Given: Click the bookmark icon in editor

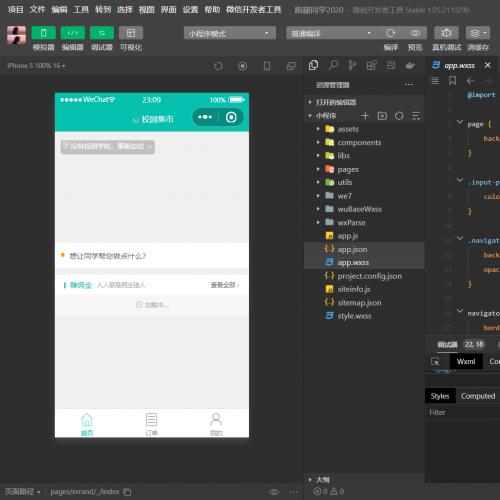Looking at the screenshot, I should 452,81.
